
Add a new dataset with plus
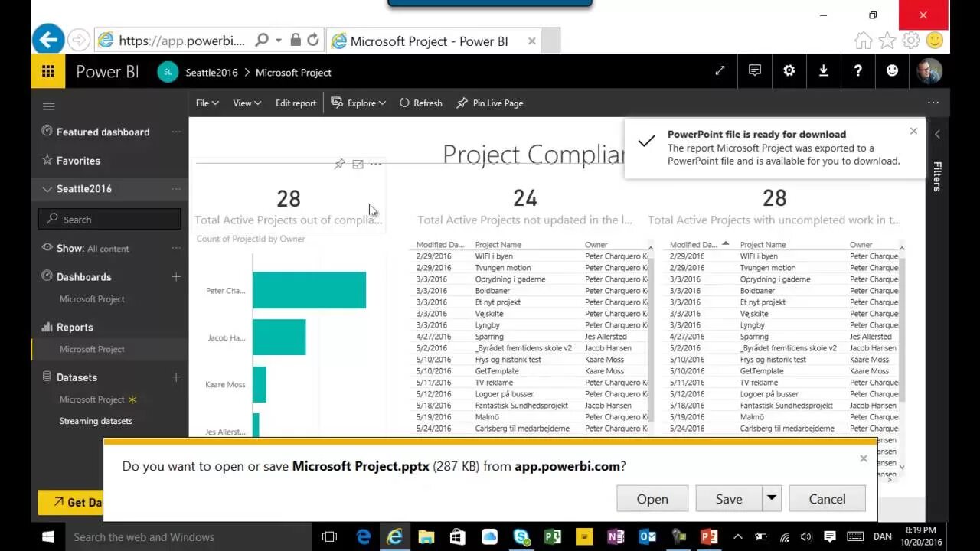[x=175, y=377]
